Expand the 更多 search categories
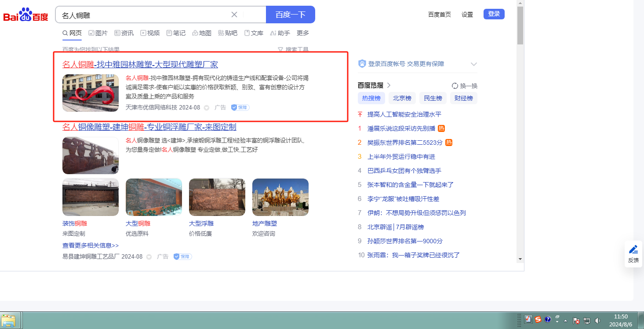The image size is (644, 329). click(x=302, y=33)
